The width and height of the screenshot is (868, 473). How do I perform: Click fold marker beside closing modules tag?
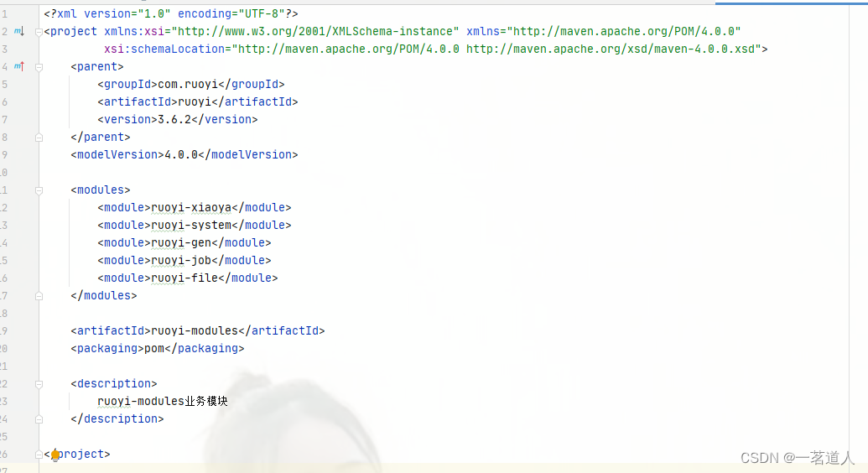point(39,296)
